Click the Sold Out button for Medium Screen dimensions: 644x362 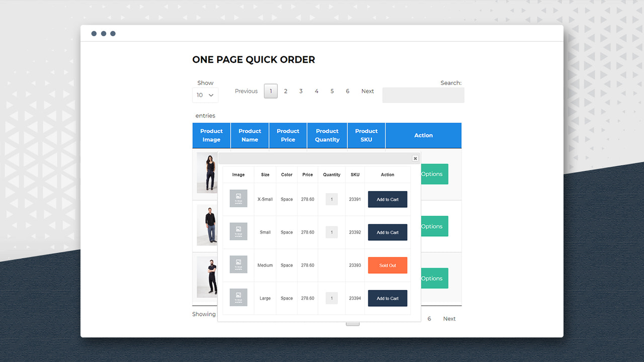pos(387,265)
